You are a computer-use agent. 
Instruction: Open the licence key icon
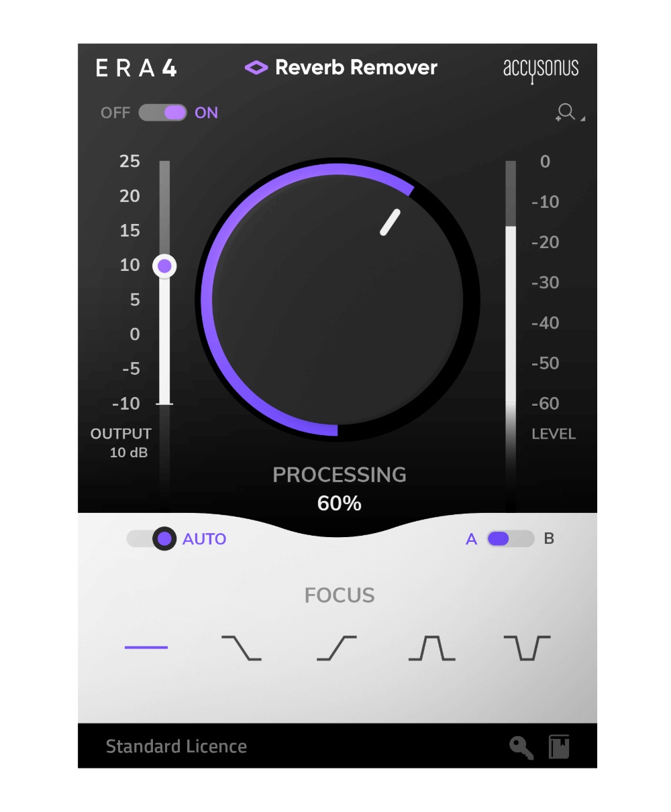521,747
